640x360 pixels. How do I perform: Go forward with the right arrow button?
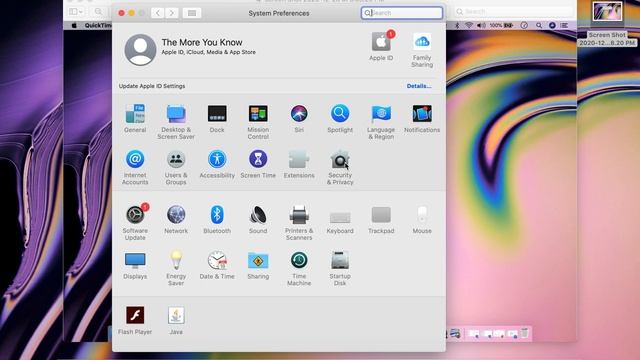[172, 13]
